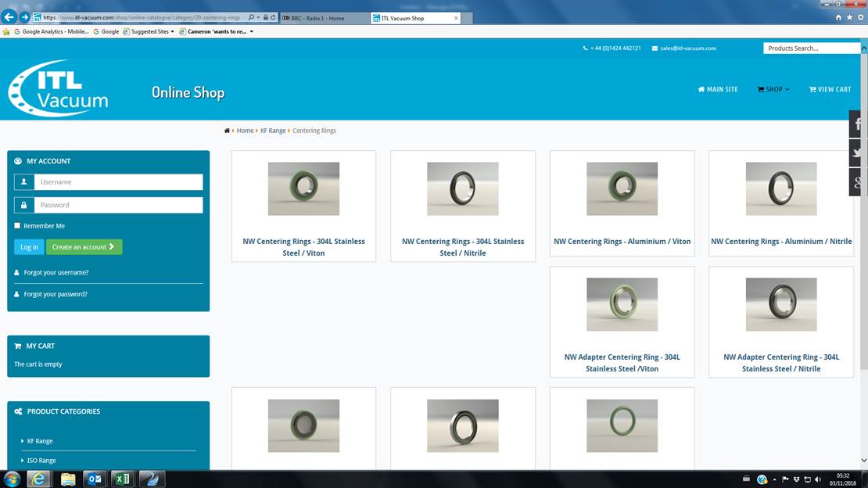868x488 pixels.
Task: Click Windows Start button
Action: [x=12, y=479]
